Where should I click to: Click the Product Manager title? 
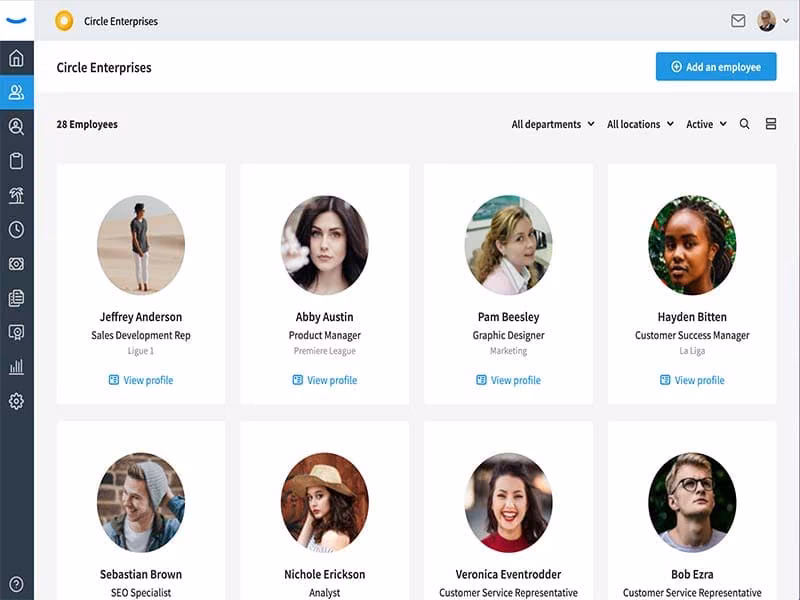click(324, 335)
